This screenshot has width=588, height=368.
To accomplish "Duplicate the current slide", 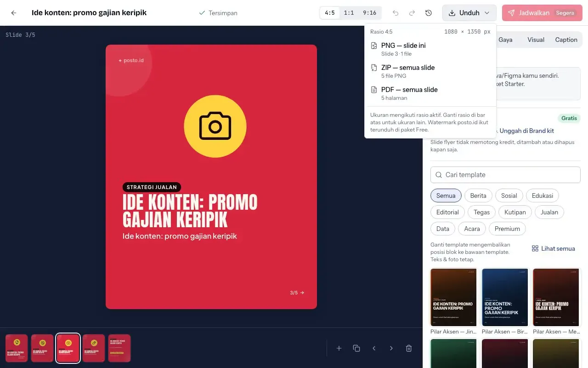I will pos(356,348).
